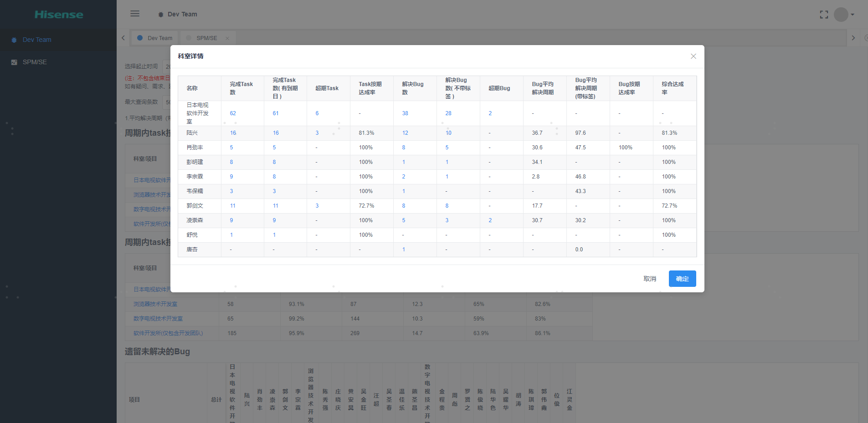The width and height of the screenshot is (868, 423).
Task: Open 浏览器技术开发室 link in background table
Action: 155,304
